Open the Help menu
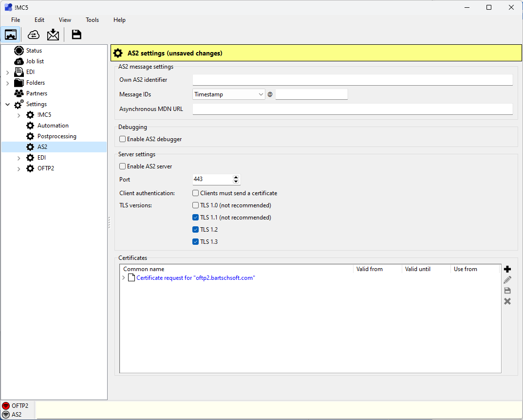The height and width of the screenshot is (420, 523). click(x=119, y=19)
